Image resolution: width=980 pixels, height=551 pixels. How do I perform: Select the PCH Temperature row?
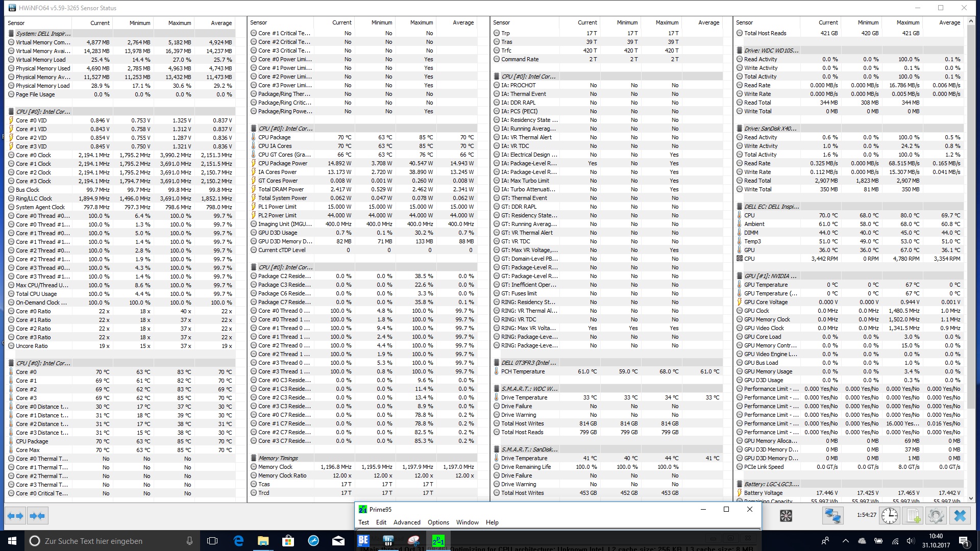pyautogui.click(x=607, y=371)
